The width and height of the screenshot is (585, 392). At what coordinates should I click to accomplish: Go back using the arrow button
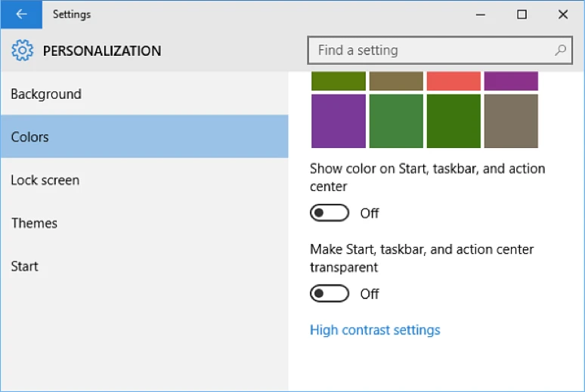point(21,14)
